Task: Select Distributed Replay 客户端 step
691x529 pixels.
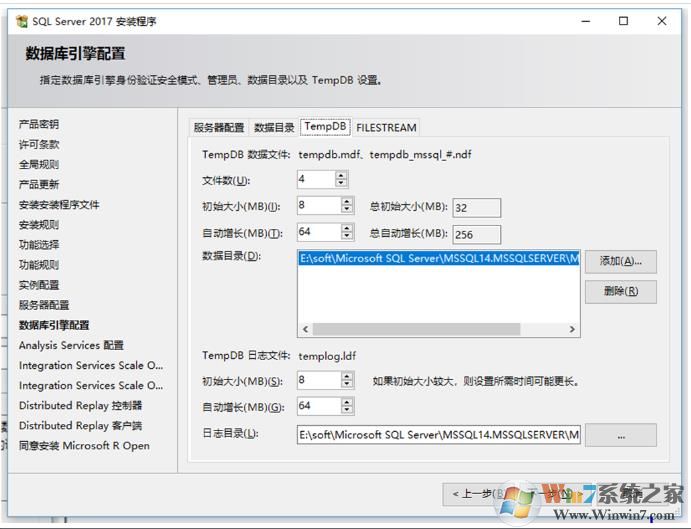Action: pos(80,425)
